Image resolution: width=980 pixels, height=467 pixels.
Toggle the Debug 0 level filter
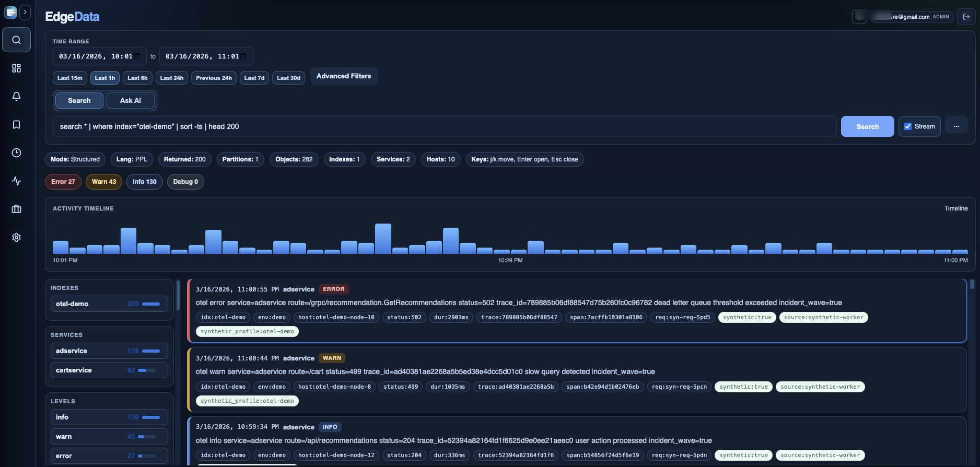pos(185,182)
